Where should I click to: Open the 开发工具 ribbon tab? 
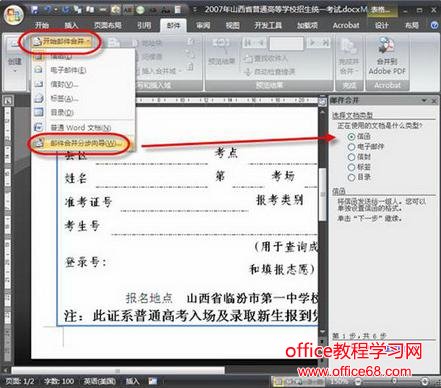[x=268, y=25]
